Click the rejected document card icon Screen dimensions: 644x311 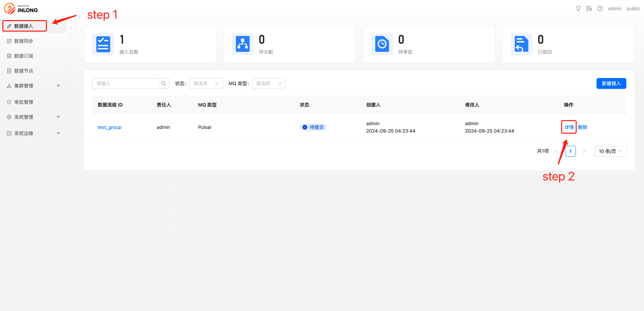coord(521,44)
